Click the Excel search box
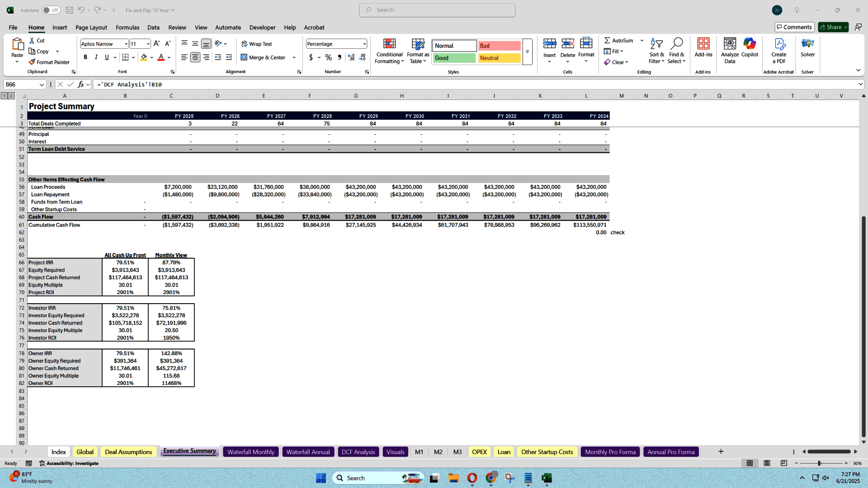 pos(437,10)
